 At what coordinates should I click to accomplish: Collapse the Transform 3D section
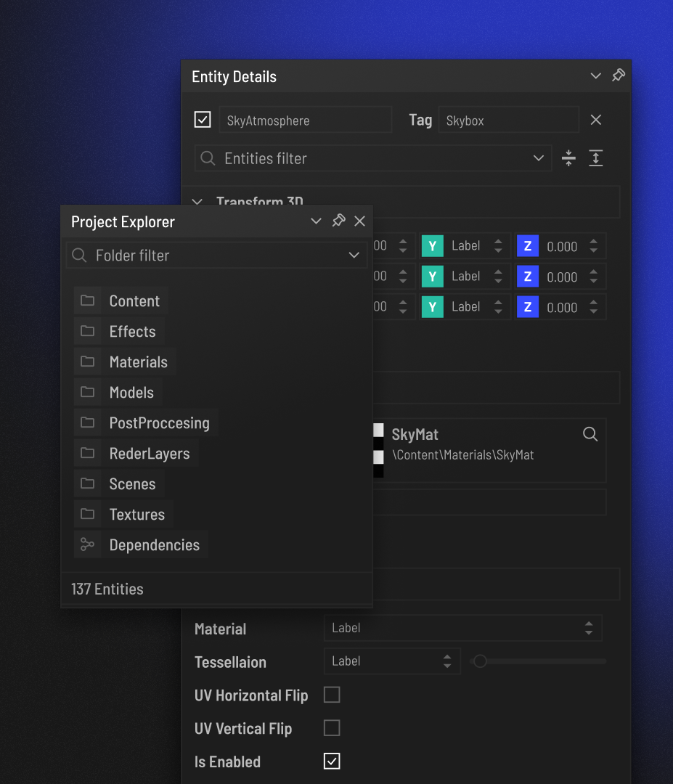(x=197, y=202)
